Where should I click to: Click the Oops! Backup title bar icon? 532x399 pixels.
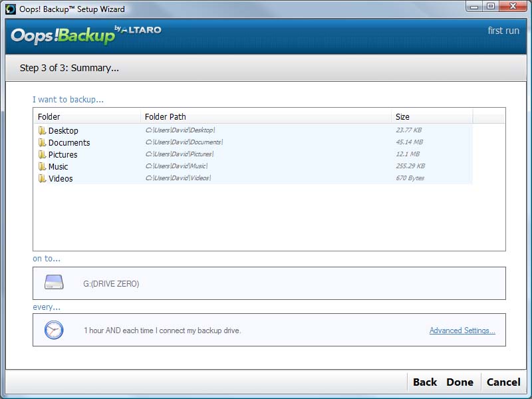click(x=11, y=9)
